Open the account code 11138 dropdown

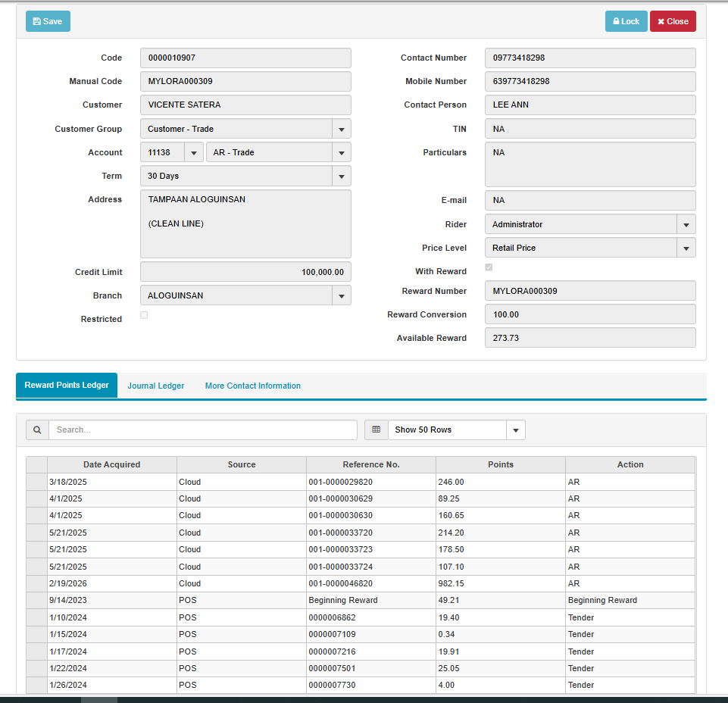(x=194, y=152)
